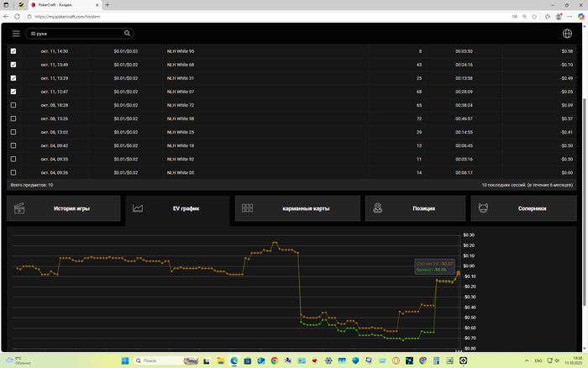Open File Explorer from the taskbar
This screenshot has height=368, width=588.
(x=220, y=360)
